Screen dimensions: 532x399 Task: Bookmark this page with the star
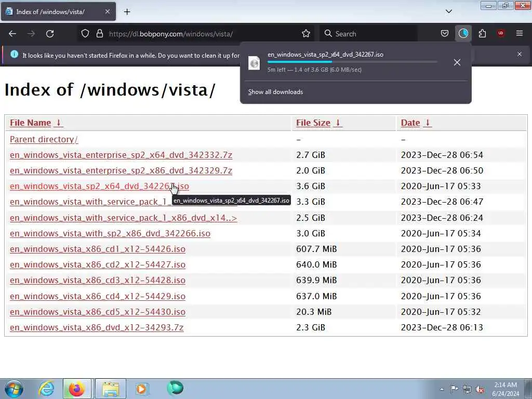[305, 34]
